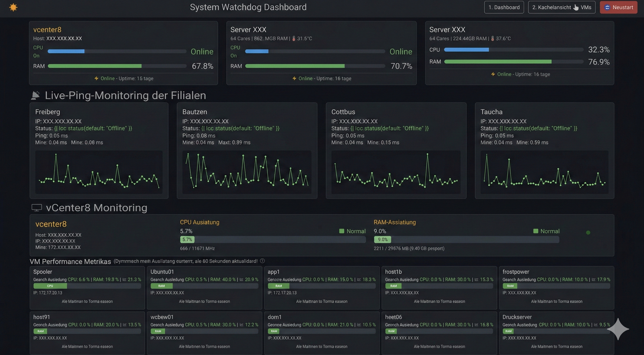644x355 pixels.
Task: Open the 1. Dashboard view
Action: point(504,7)
